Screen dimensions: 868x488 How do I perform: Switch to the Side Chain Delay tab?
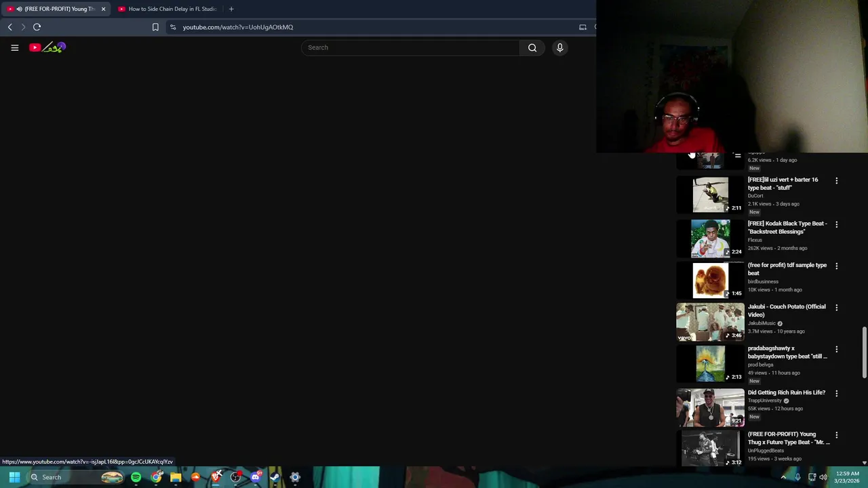click(167, 9)
